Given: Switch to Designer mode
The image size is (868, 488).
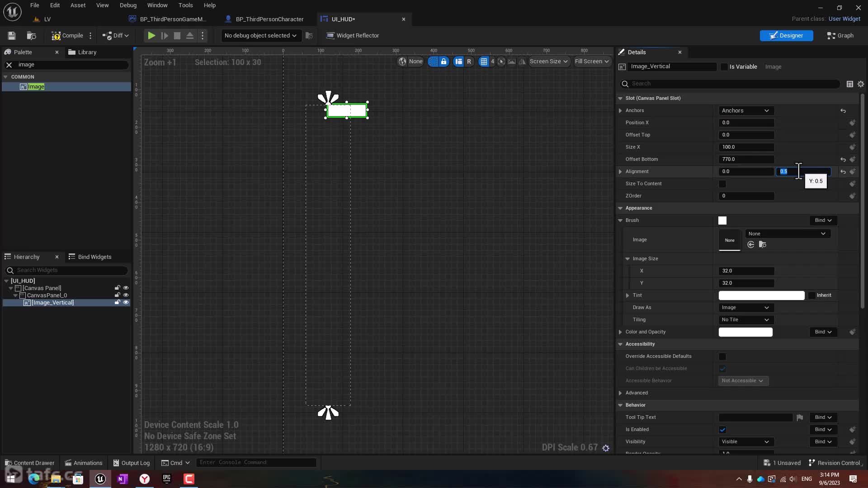Looking at the screenshot, I should [786, 36].
